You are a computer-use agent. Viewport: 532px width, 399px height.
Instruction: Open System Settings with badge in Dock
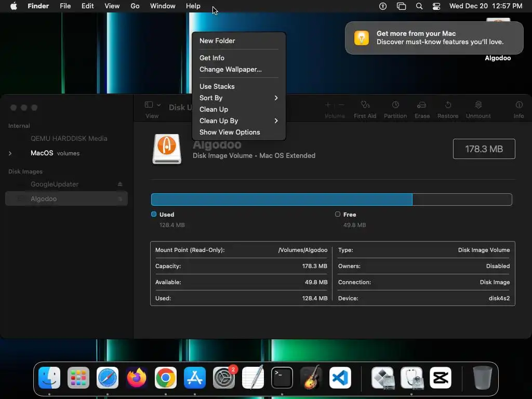point(224,378)
